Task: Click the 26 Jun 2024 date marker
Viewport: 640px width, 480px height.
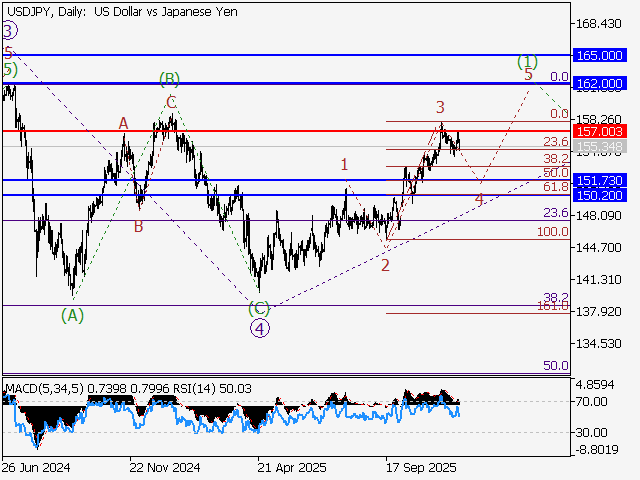Action: point(35,467)
